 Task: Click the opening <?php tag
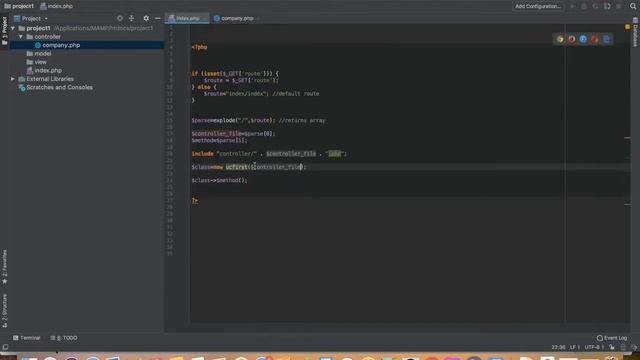[x=199, y=47]
